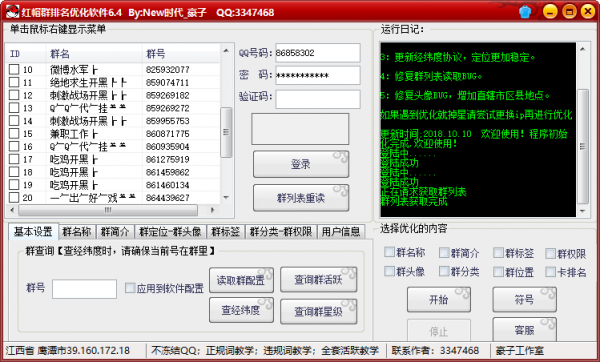Close the window with the X button
Image resolution: width=600 pixels, height=362 pixels.
point(588,11)
